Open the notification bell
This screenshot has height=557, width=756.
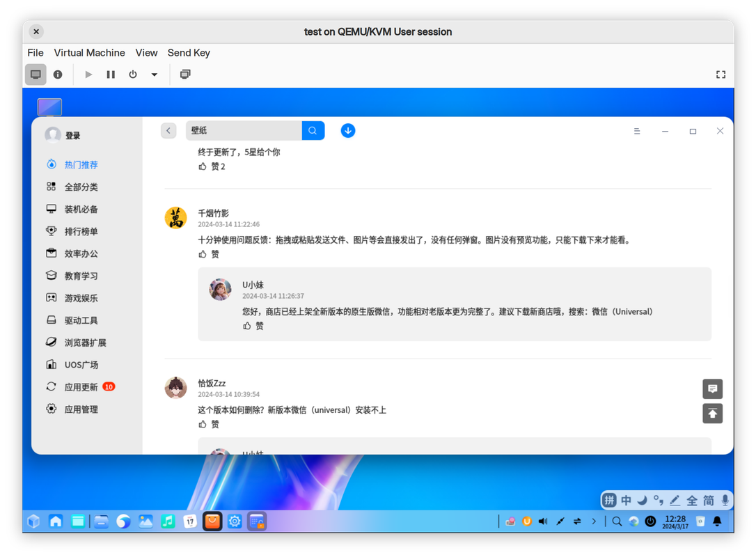717,521
